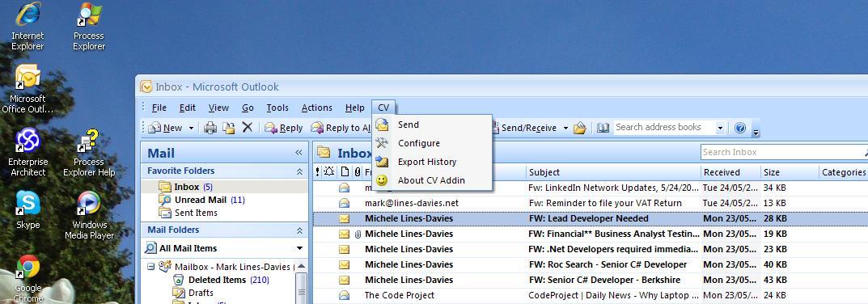The image size is (868, 304).
Task: Open the Google Chrome desktop shortcut
Action: click(28, 278)
